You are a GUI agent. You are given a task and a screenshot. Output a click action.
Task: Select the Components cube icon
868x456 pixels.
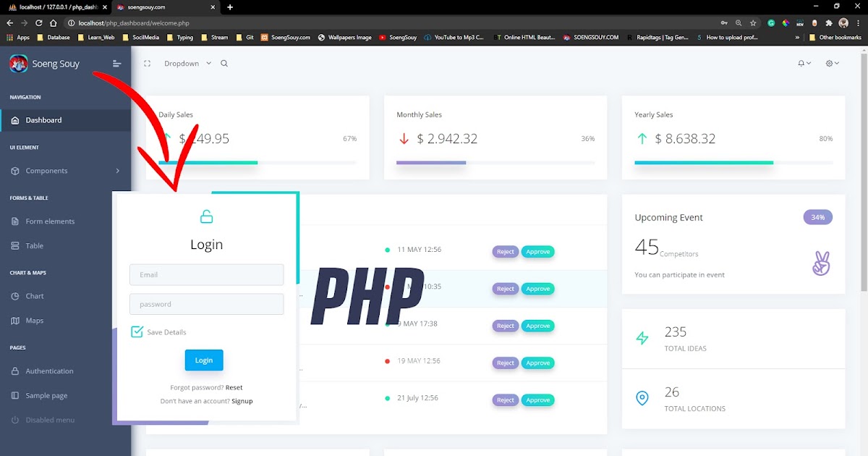pos(17,171)
